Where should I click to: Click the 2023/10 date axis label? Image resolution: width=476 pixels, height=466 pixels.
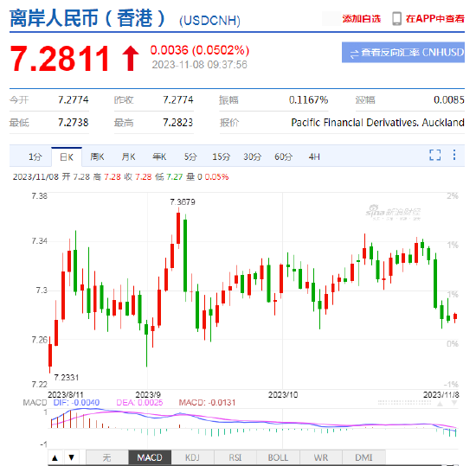[283, 395]
